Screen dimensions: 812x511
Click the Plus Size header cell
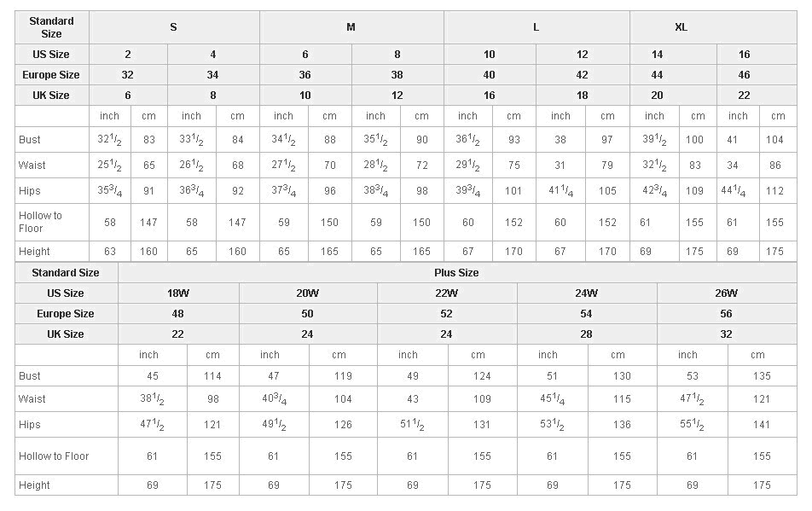pyautogui.click(x=456, y=273)
